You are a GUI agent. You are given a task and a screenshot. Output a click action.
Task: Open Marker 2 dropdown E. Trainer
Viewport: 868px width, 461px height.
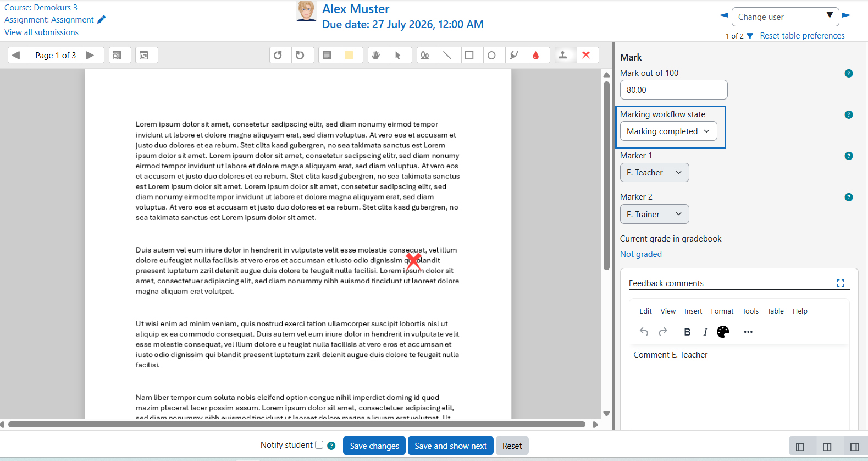tap(654, 214)
